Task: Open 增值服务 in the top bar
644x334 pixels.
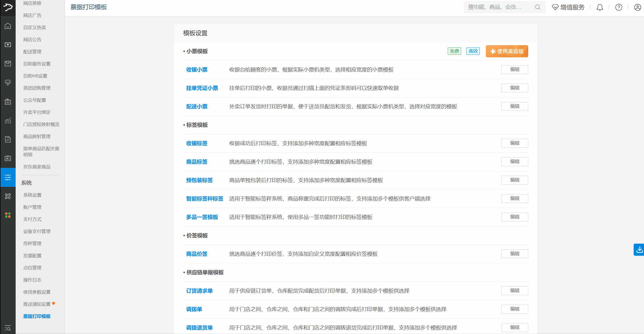Action: [568, 7]
